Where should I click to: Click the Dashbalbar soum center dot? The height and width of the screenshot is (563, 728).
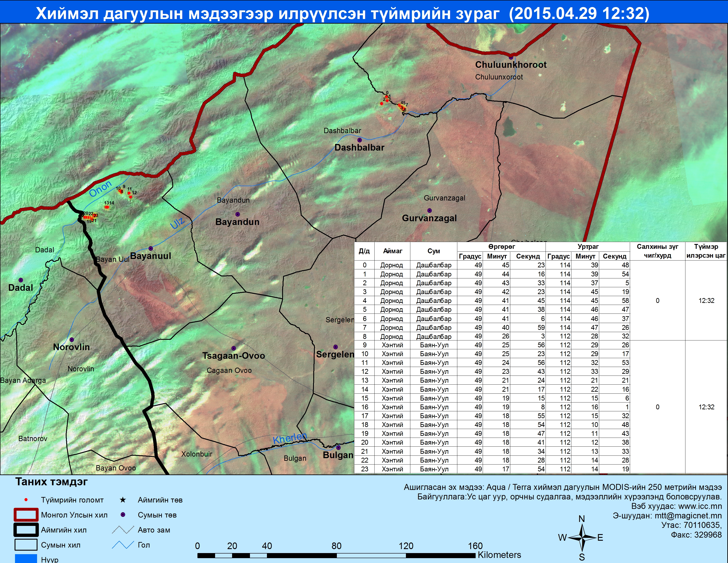tap(359, 140)
